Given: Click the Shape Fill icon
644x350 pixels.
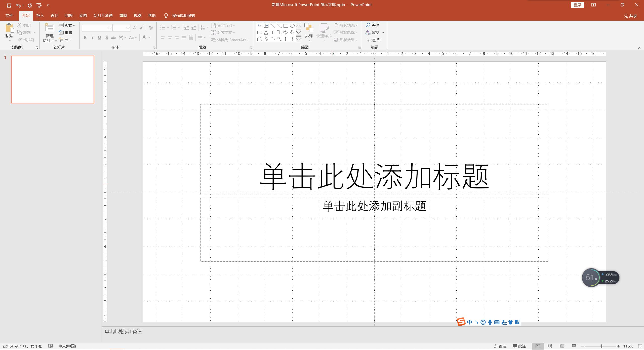Looking at the screenshot, I should [x=336, y=25].
